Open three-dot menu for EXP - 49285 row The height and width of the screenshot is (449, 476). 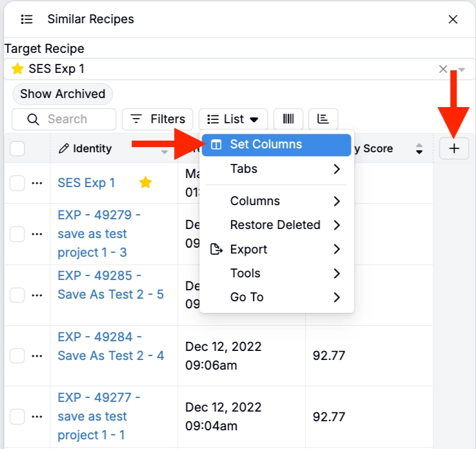(x=37, y=295)
